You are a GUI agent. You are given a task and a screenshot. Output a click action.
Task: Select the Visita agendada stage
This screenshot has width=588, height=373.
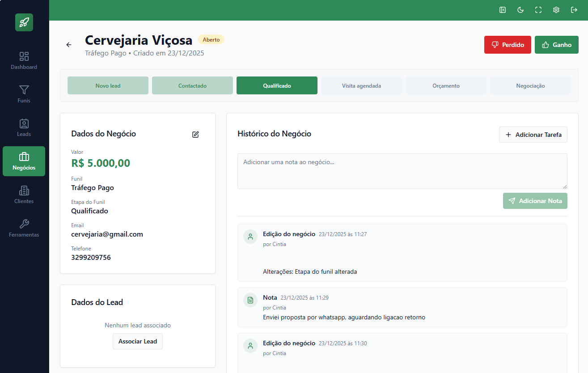[361, 85]
